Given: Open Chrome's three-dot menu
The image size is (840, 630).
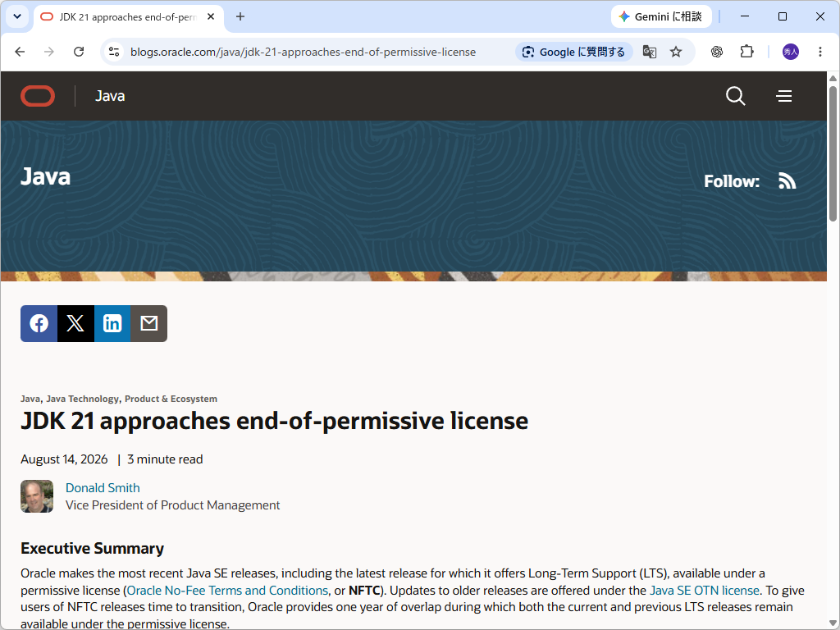Looking at the screenshot, I should 820,52.
